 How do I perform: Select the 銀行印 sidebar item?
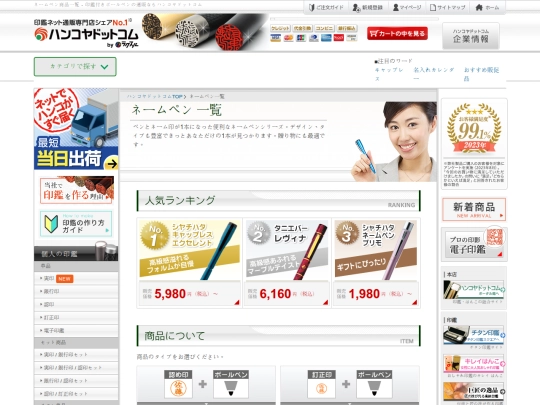click(76, 291)
